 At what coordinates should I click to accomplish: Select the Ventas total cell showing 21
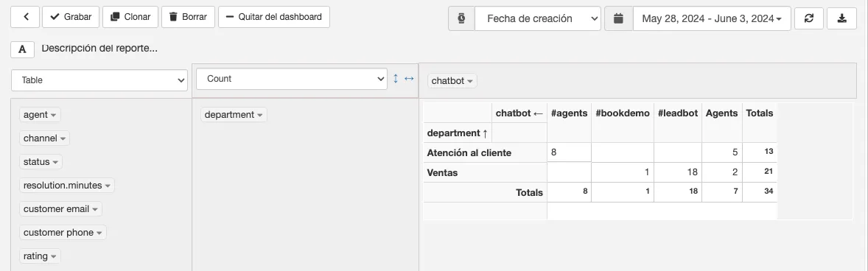[x=760, y=172]
